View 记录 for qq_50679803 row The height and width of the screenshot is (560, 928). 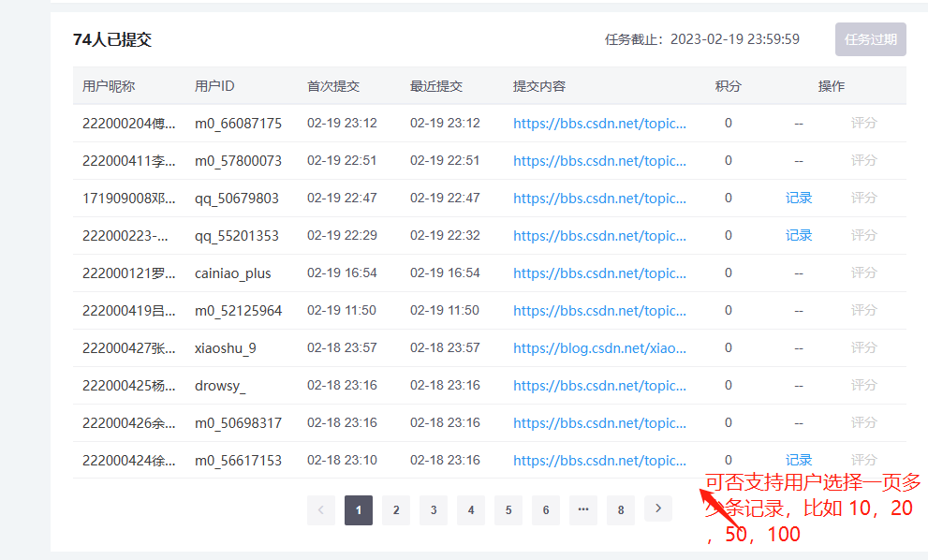click(x=799, y=198)
